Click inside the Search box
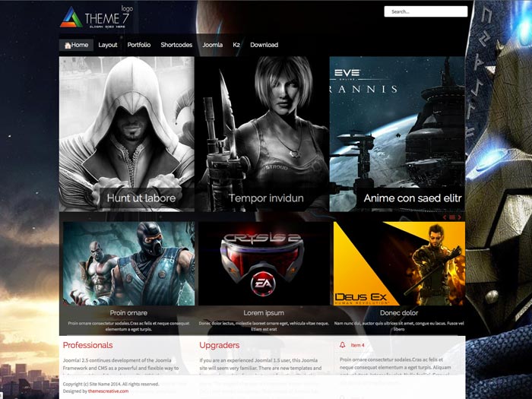 pos(425,11)
